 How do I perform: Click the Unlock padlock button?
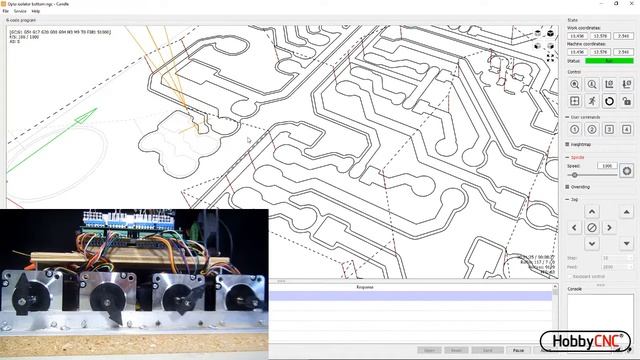(627, 101)
